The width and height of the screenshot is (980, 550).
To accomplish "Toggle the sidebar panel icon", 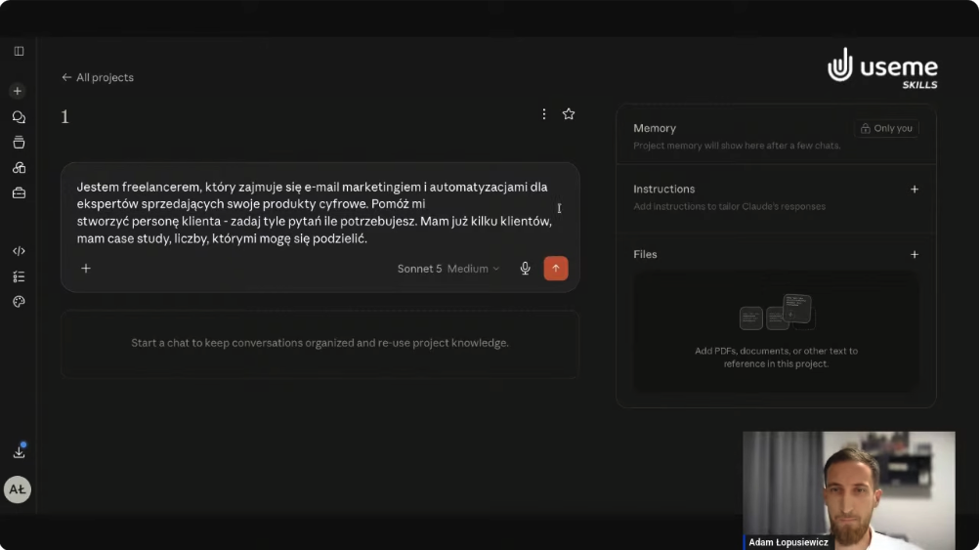I will tap(19, 51).
